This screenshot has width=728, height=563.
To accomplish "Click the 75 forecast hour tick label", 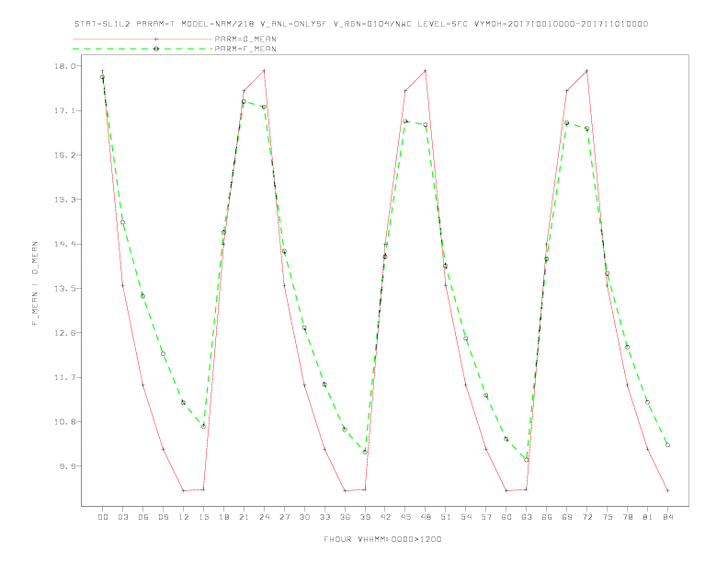I will pyautogui.click(x=608, y=517).
